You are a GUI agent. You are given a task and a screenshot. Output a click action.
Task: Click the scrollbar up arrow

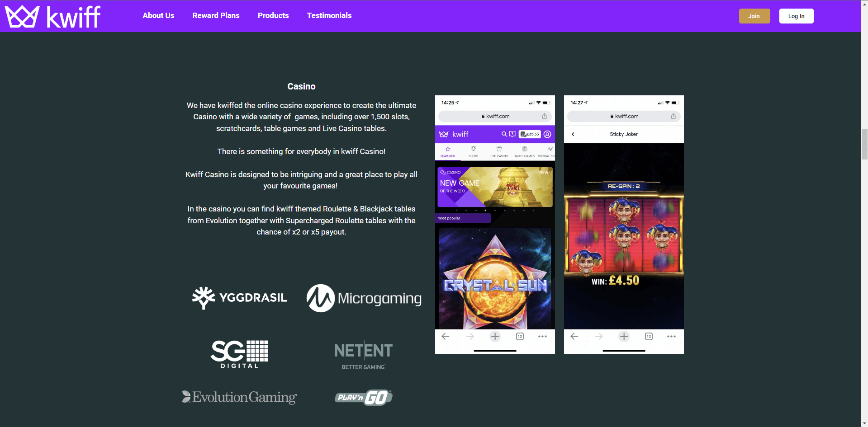[864, 3]
